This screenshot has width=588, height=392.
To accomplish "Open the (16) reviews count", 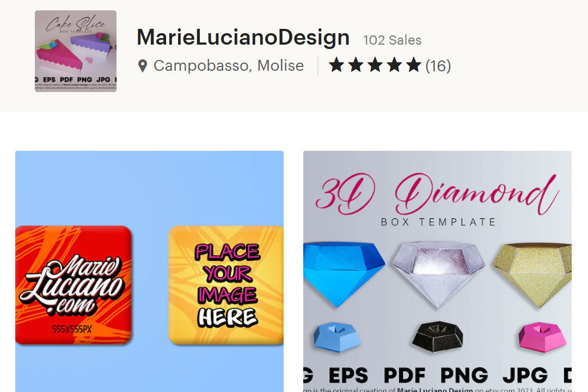I will click(438, 66).
